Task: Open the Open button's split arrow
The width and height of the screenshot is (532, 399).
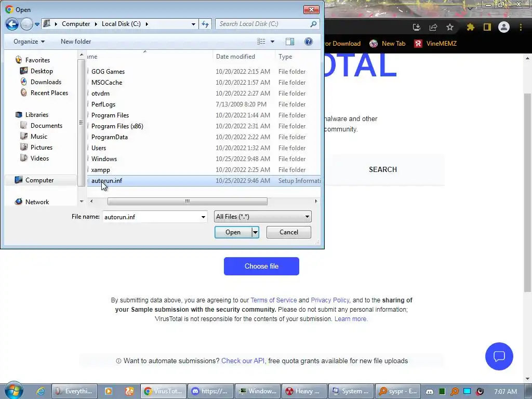Action: (x=255, y=232)
